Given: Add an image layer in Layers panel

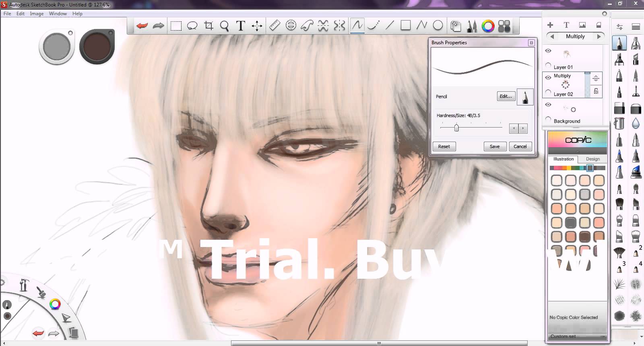Looking at the screenshot, I should coord(582,25).
